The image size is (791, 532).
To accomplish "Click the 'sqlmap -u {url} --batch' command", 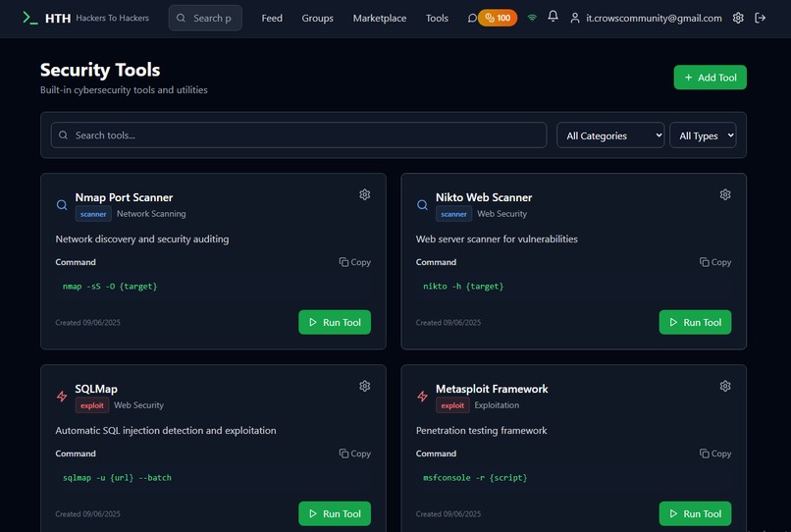I will pos(117,477).
